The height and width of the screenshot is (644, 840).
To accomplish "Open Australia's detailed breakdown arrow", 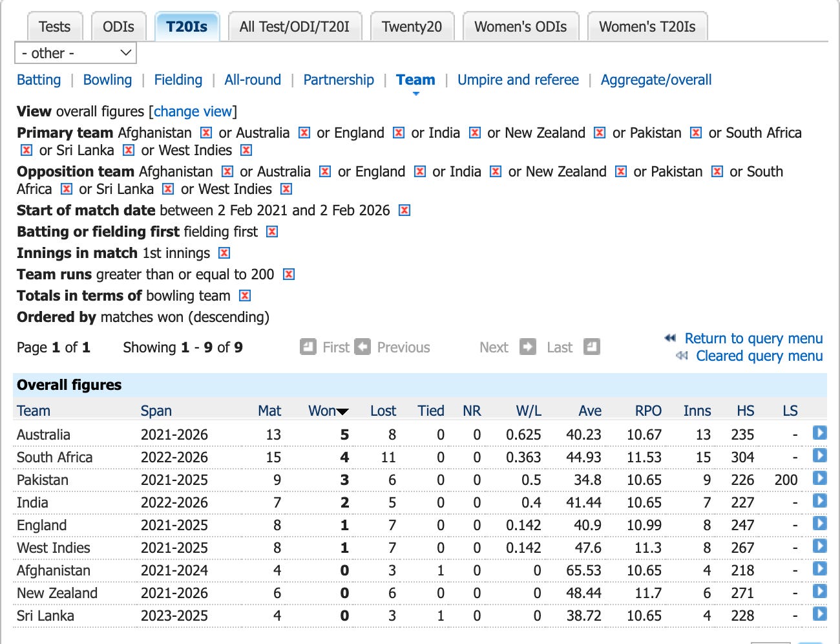I will 820,433.
